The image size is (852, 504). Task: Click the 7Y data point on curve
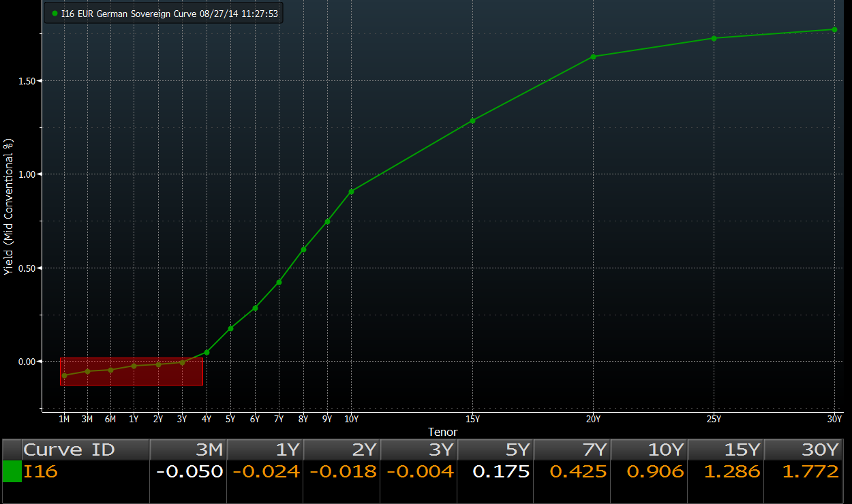[x=279, y=282]
